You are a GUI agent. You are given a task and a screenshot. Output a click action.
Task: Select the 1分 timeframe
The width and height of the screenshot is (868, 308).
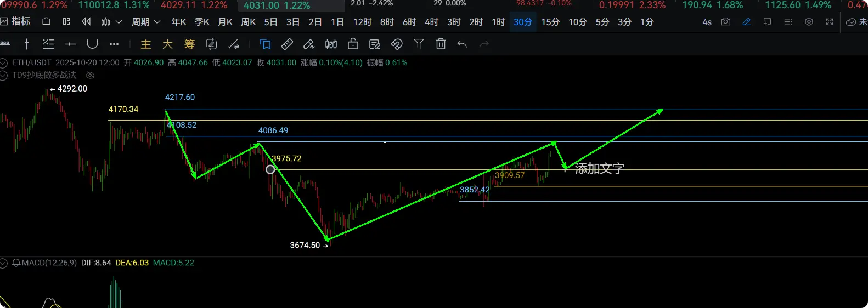click(647, 22)
